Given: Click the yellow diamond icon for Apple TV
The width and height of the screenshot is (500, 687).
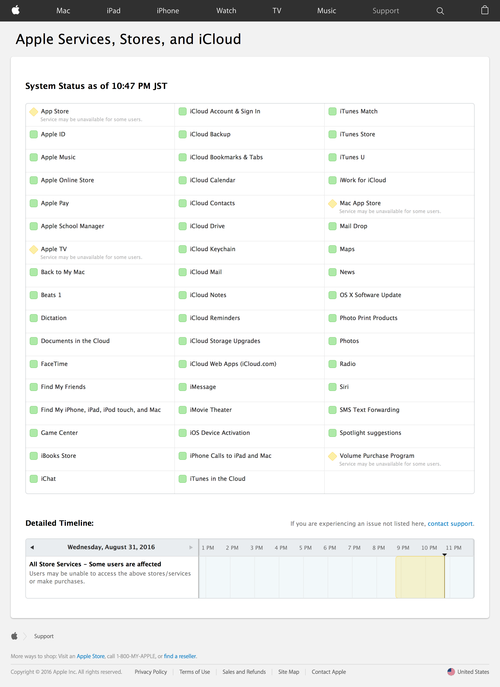Looking at the screenshot, I should click(x=34, y=249).
